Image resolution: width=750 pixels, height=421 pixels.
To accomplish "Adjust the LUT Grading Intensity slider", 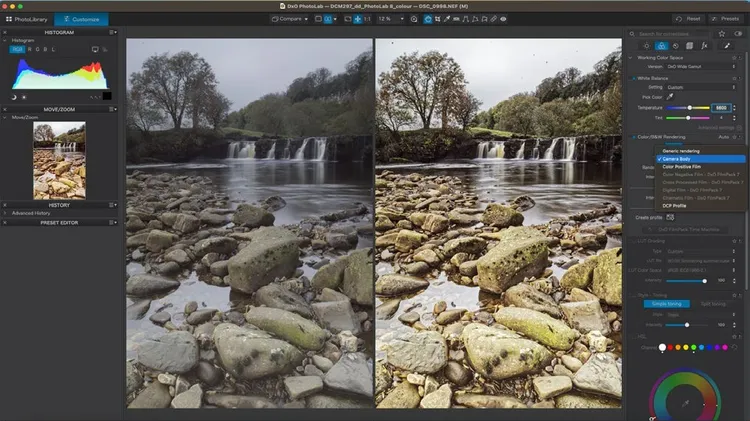I will click(687, 281).
